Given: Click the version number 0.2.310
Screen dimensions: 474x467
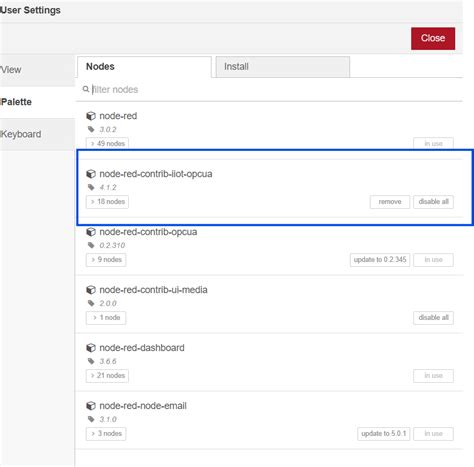Looking at the screenshot, I should pyautogui.click(x=112, y=245).
